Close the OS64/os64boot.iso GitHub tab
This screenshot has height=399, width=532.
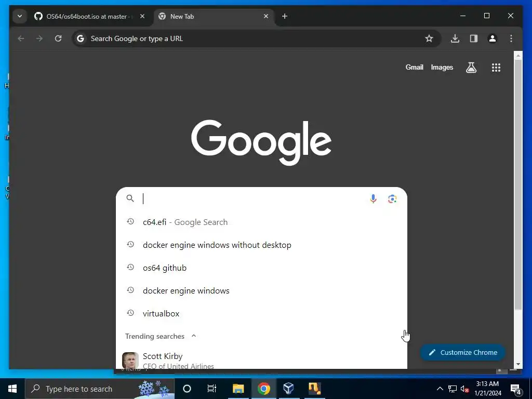click(142, 16)
